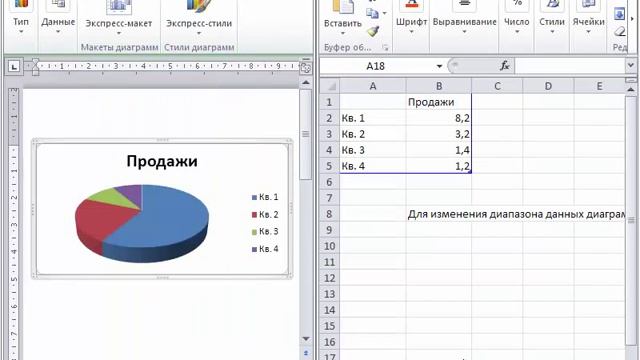Select column A header
This screenshot has width=640, height=360.
pos(373,86)
